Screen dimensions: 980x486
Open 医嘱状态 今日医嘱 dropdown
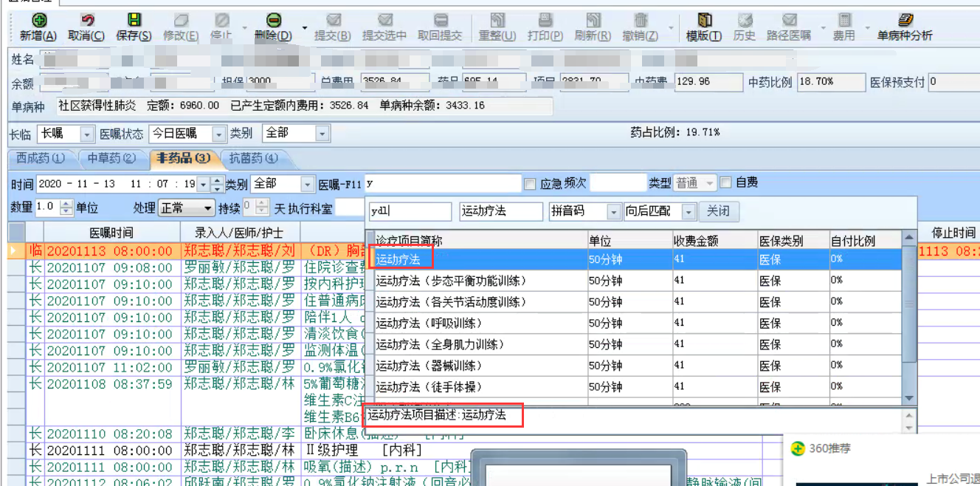pyautogui.click(x=218, y=134)
